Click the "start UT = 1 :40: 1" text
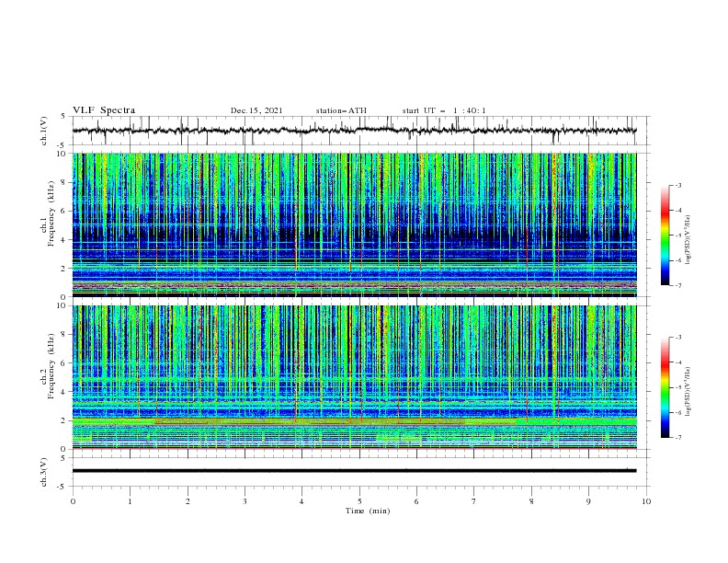This screenshot has width=728, height=563. (x=444, y=110)
